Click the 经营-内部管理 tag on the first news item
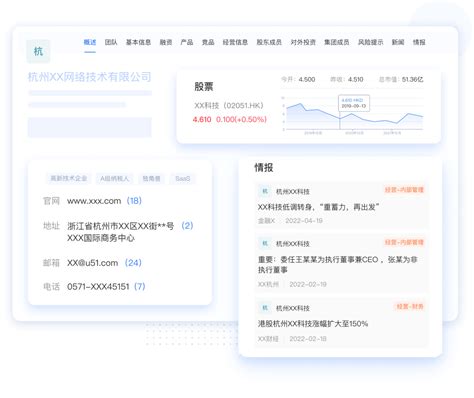This screenshot has height=398, width=474. click(404, 190)
